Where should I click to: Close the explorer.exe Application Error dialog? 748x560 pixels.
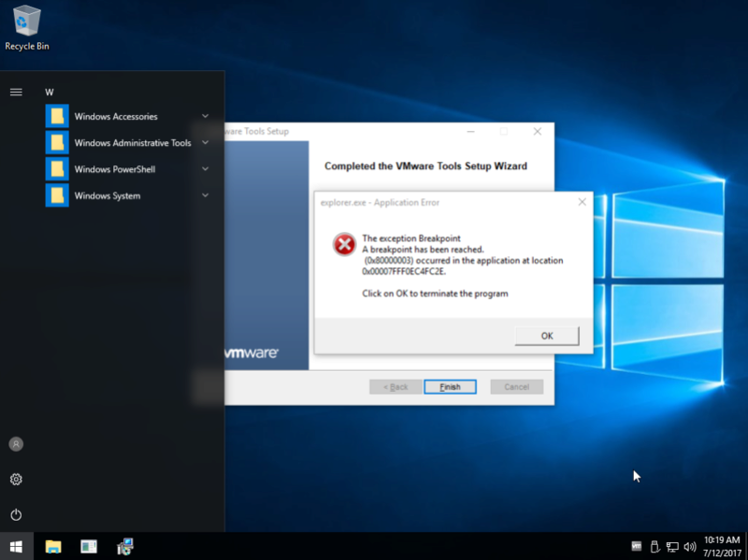click(x=582, y=202)
